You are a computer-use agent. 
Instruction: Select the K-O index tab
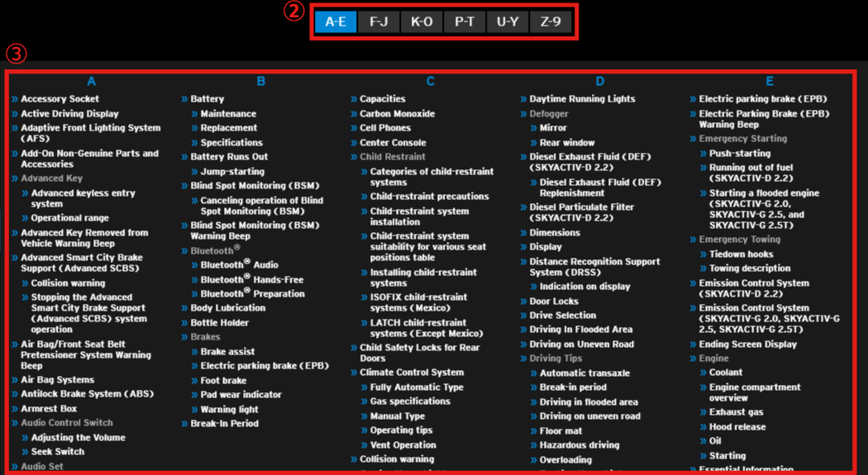tap(422, 21)
